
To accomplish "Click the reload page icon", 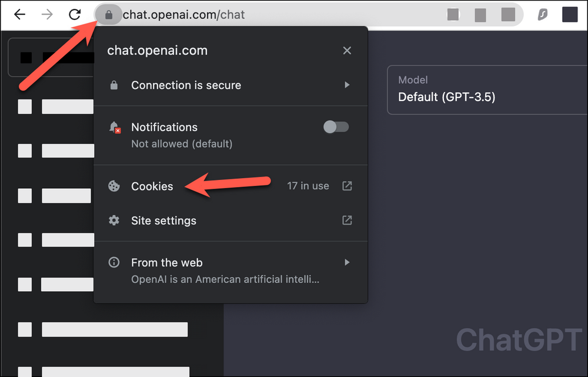I will coord(75,14).
